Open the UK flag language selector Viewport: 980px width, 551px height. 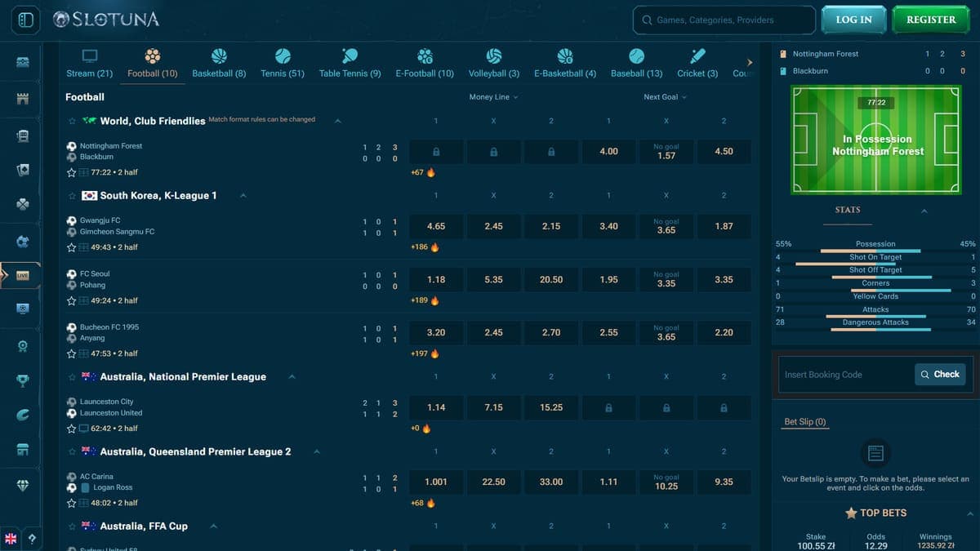11,539
